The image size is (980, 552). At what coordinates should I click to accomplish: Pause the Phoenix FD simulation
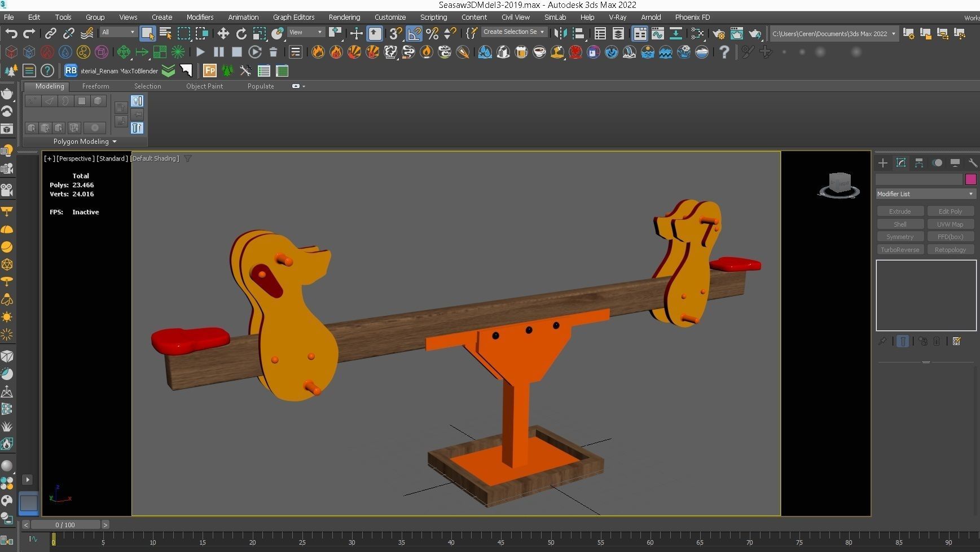(219, 52)
